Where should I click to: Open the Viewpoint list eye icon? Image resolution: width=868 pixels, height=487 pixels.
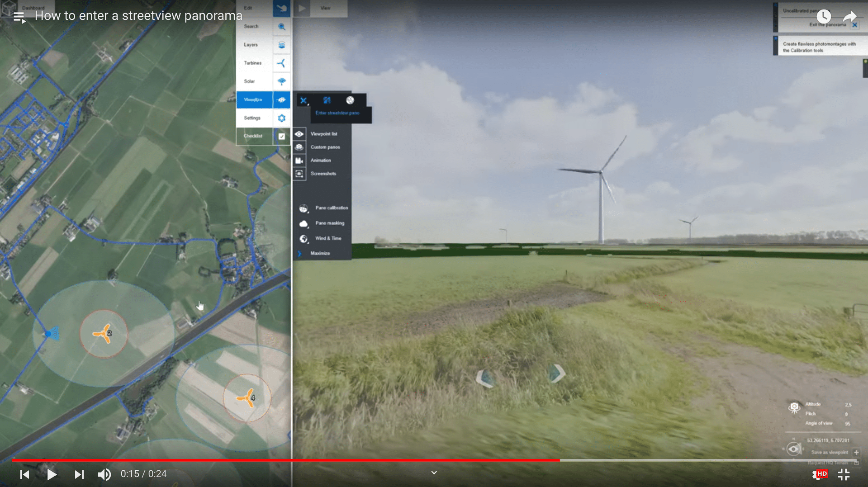pos(299,134)
